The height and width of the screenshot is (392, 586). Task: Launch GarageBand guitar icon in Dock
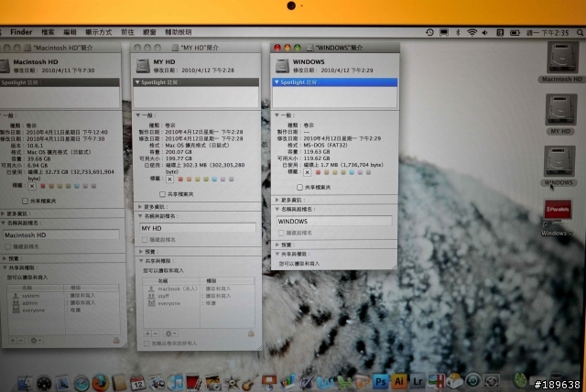pyautogui.click(x=250, y=382)
